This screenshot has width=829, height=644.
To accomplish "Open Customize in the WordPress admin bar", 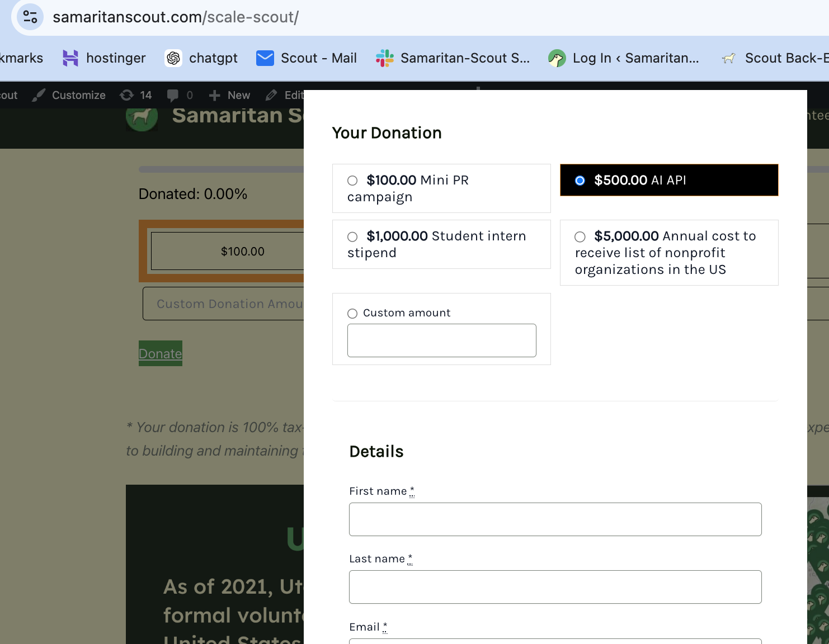I will [69, 95].
